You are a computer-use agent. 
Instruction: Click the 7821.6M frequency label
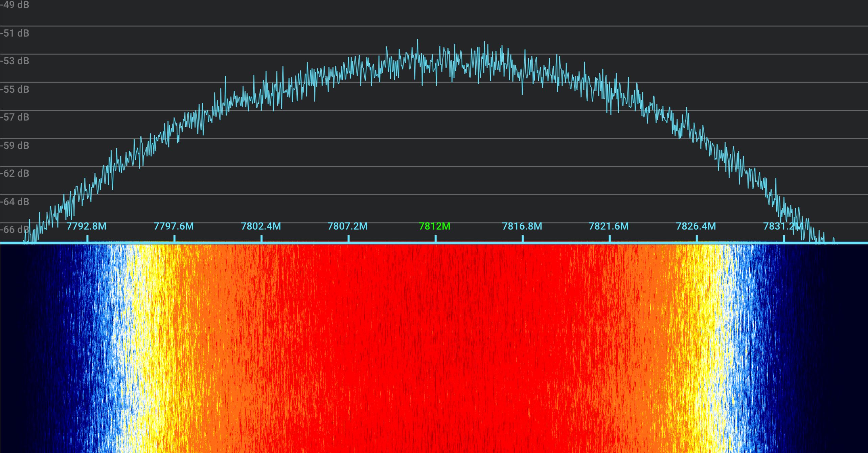609,226
